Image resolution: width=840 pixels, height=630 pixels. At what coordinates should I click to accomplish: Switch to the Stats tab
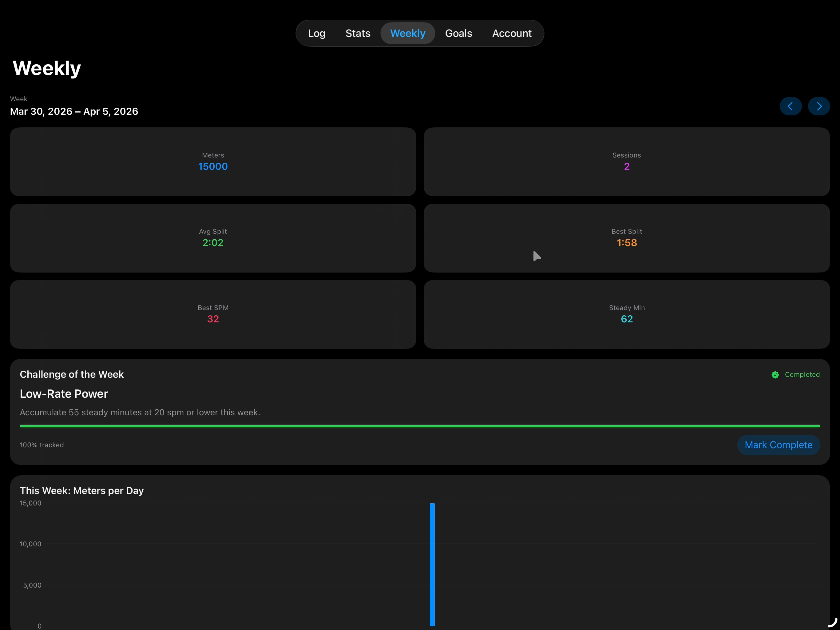click(x=358, y=34)
